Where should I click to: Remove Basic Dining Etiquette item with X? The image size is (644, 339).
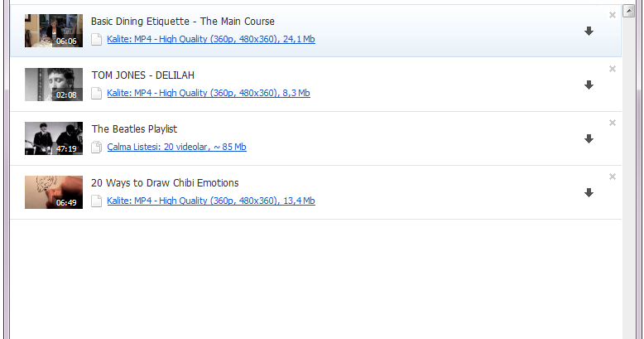(613, 15)
